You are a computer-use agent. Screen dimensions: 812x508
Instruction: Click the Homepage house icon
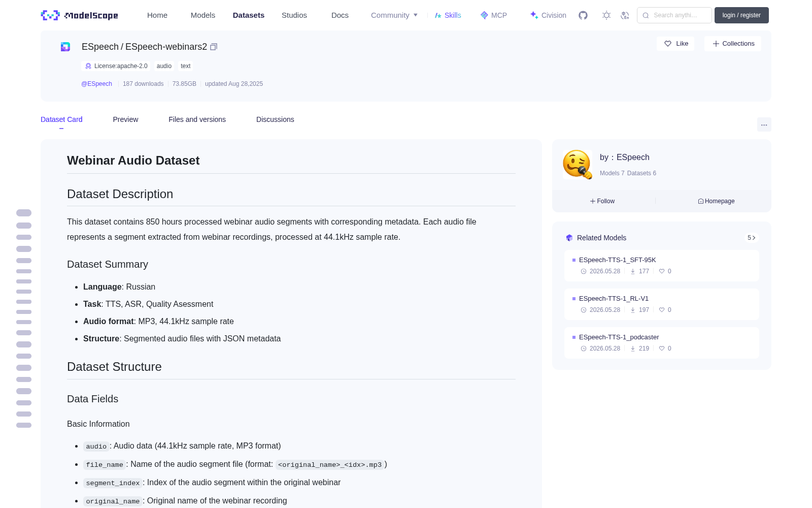tap(701, 201)
